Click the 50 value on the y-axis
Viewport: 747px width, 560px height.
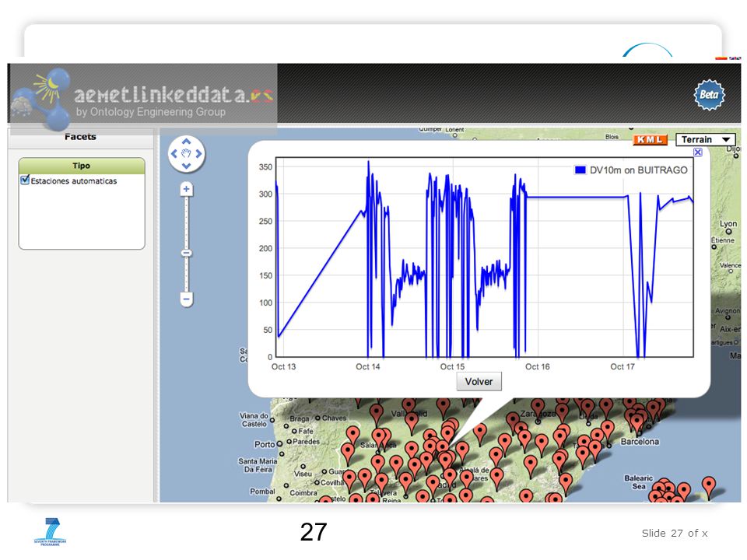(x=268, y=330)
